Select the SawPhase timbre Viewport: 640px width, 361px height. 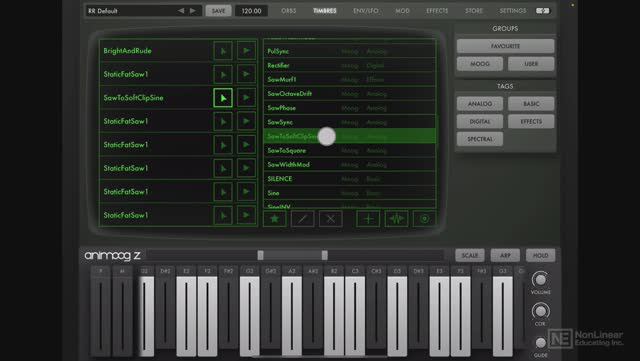[x=350, y=108]
